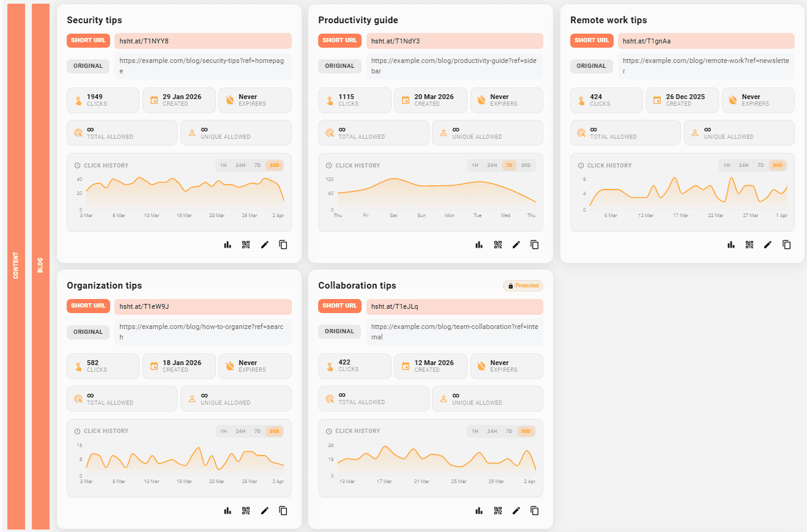The height and width of the screenshot is (532, 807).
Task: Switch Security tips click history to 7D
Action: pyautogui.click(x=258, y=165)
